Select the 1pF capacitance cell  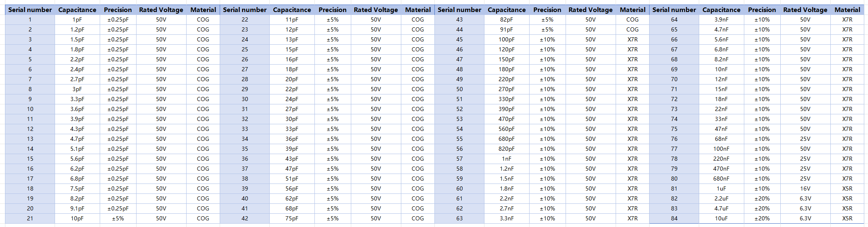pos(77,19)
